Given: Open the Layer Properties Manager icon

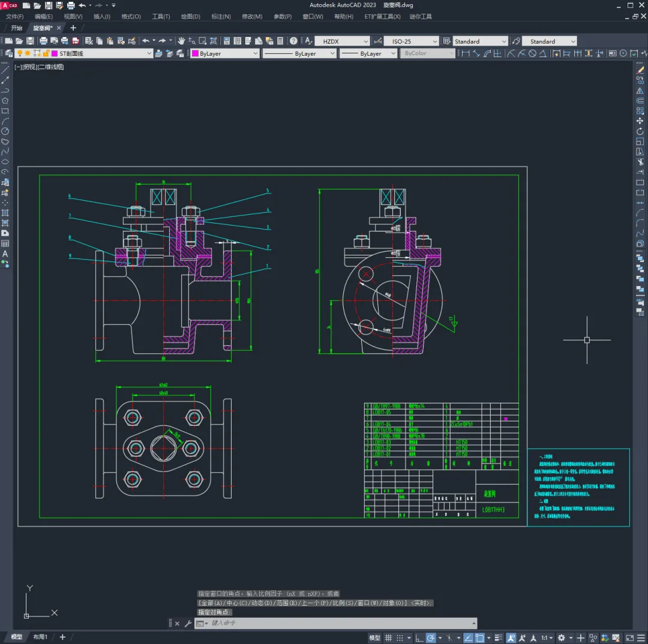Looking at the screenshot, I should click(x=8, y=53).
